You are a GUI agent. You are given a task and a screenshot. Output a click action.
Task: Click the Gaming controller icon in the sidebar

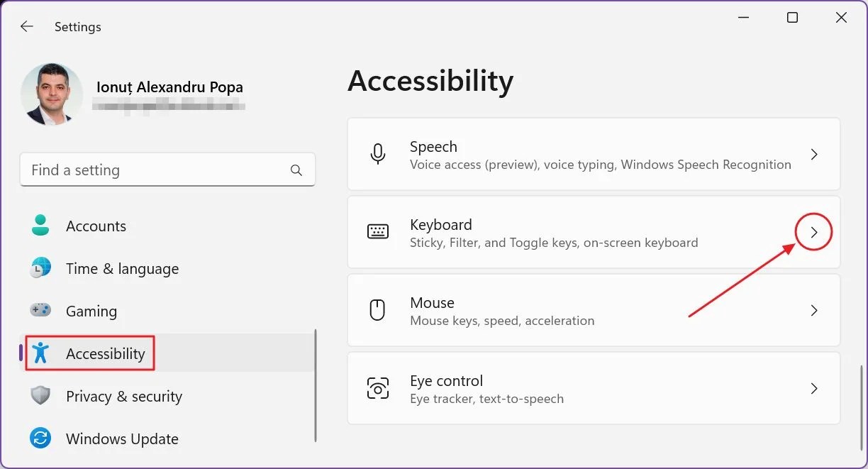click(40, 311)
